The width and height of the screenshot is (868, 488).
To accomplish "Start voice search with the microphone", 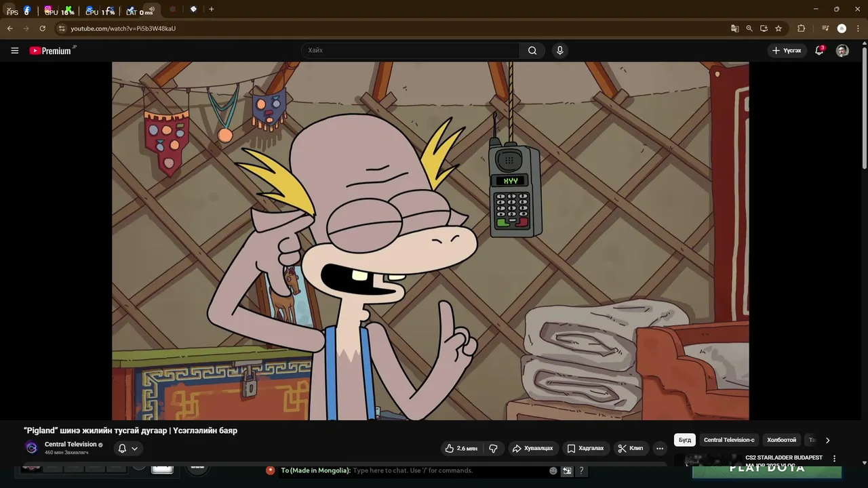I will point(559,50).
